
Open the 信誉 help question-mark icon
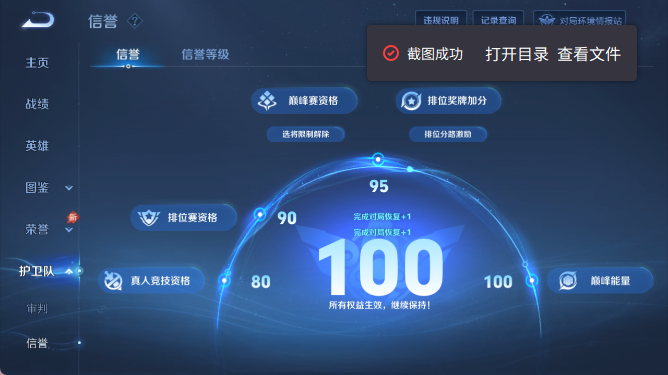coord(135,21)
